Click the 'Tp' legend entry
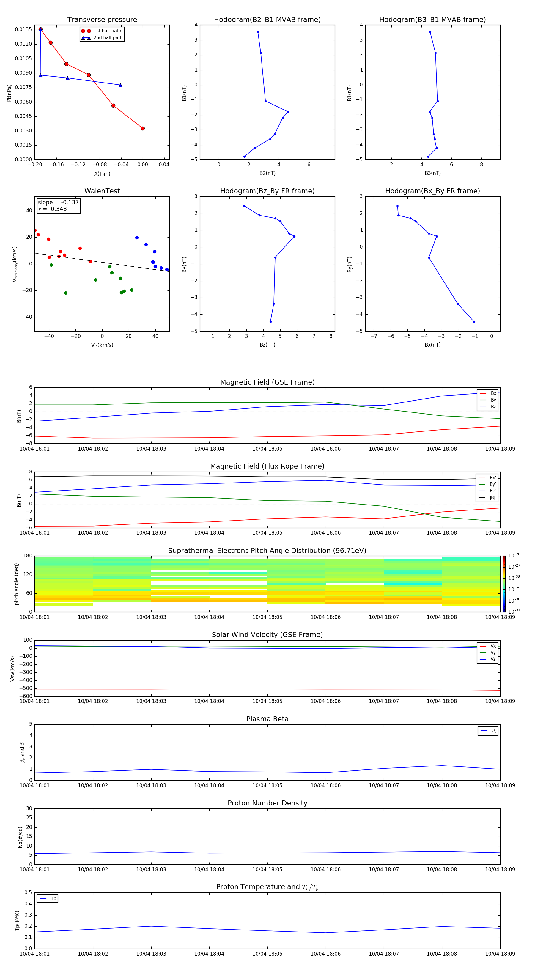The height and width of the screenshot is (980, 535). coord(48,899)
